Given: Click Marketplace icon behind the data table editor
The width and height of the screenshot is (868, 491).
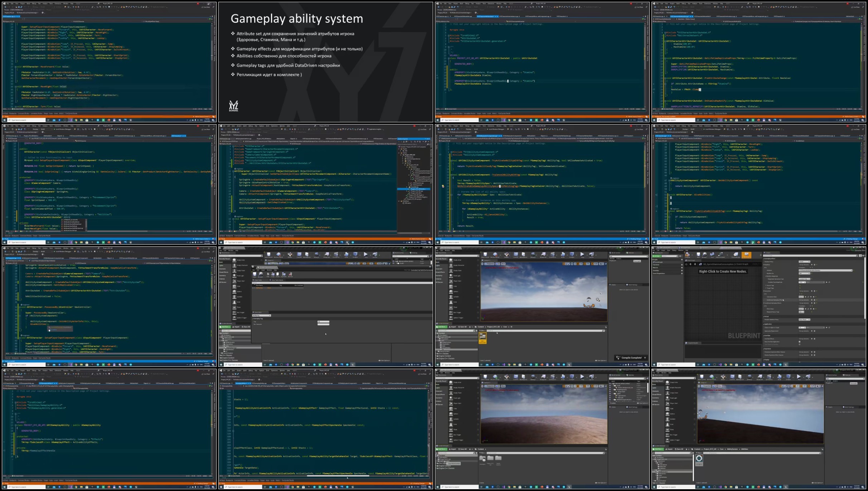Looking at the screenshot, I should point(307,255).
